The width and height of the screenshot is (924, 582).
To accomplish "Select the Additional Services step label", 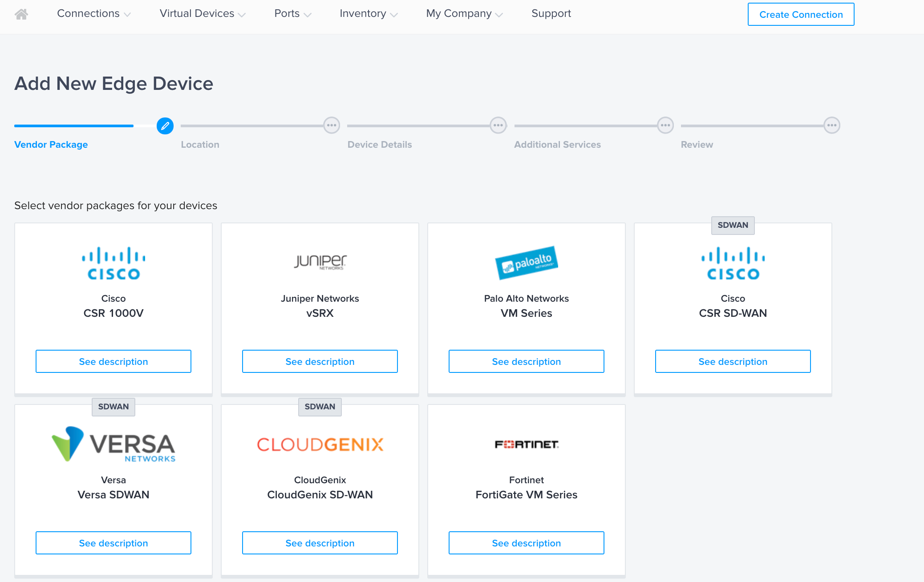I will pos(557,145).
